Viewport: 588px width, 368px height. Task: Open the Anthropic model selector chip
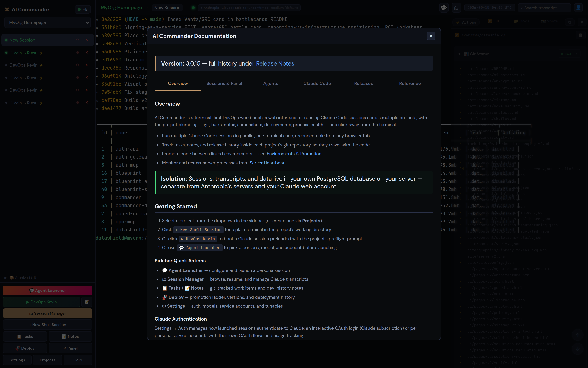click(x=249, y=8)
